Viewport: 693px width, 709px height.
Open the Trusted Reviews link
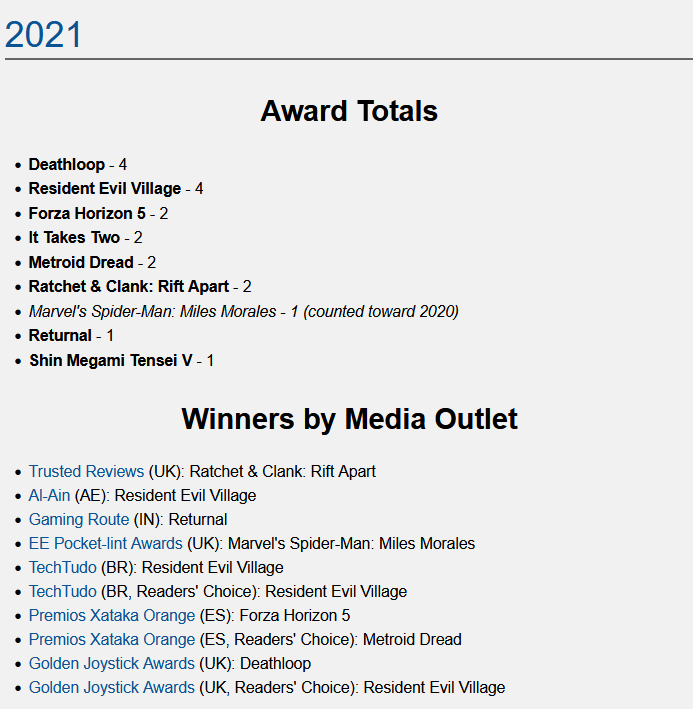point(86,472)
